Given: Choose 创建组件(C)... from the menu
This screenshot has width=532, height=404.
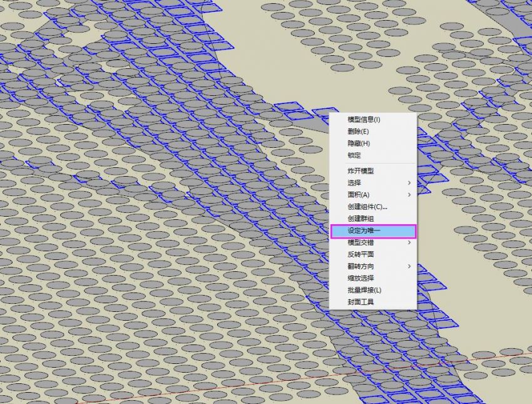Looking at the screenshot, I should (x=373, y=207).
